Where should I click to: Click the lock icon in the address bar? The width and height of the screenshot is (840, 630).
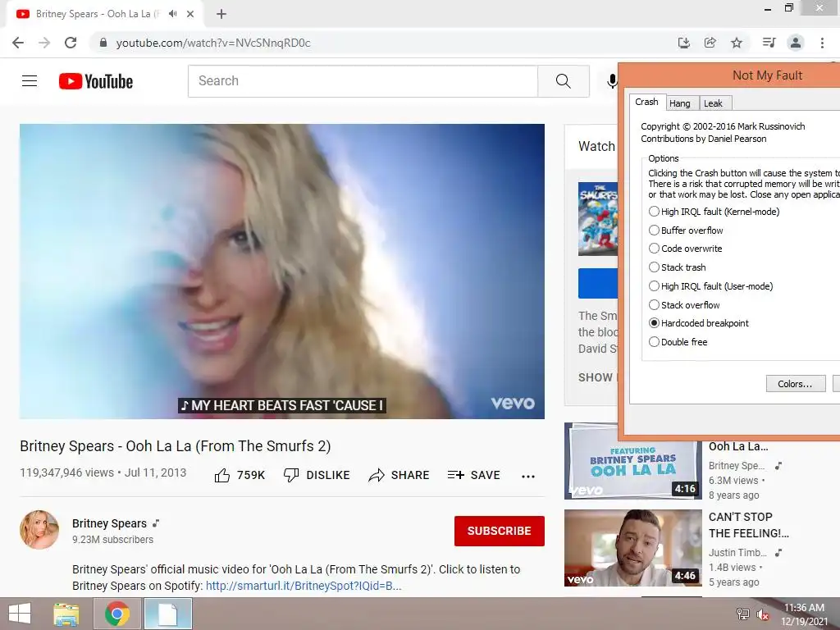pyautogui.click(x=103, y=43)
